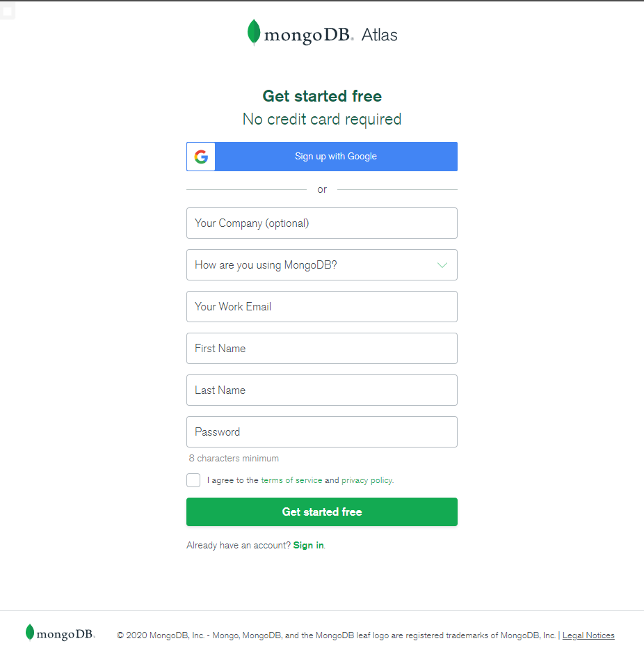Open the privacy policy link

tap(367, 480)
